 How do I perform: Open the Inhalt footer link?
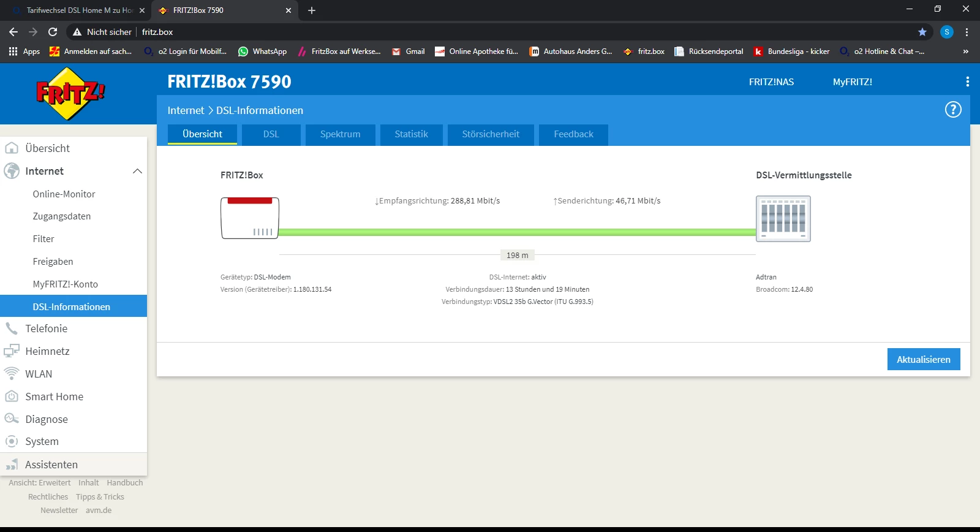tap(89, 483)
